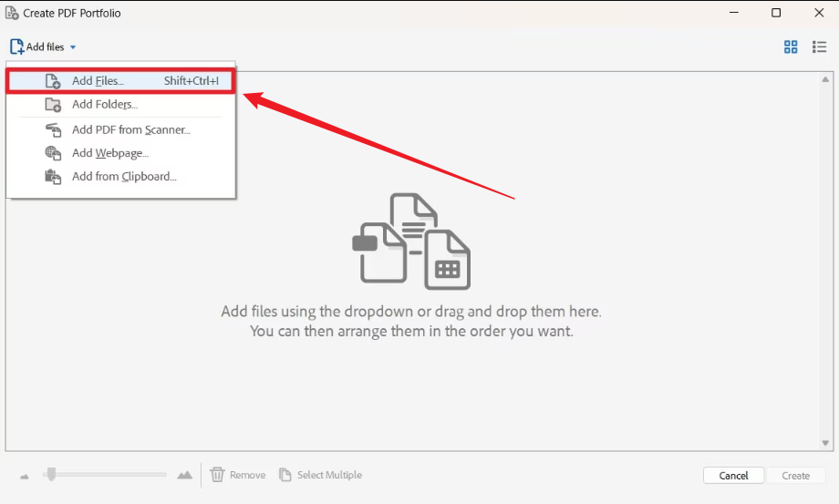Screen dimensions: 839x504
Task: Click the small mountains zoom-out icon
Action: 25,477
